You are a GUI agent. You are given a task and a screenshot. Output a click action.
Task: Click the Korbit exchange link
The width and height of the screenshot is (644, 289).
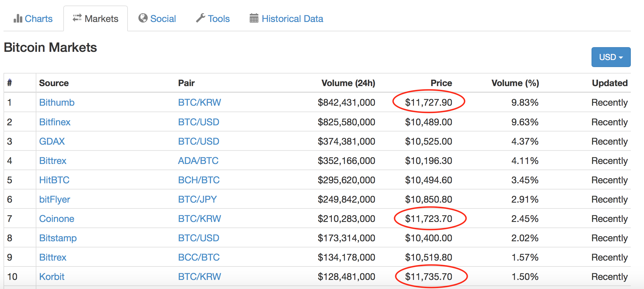point(52,277)
